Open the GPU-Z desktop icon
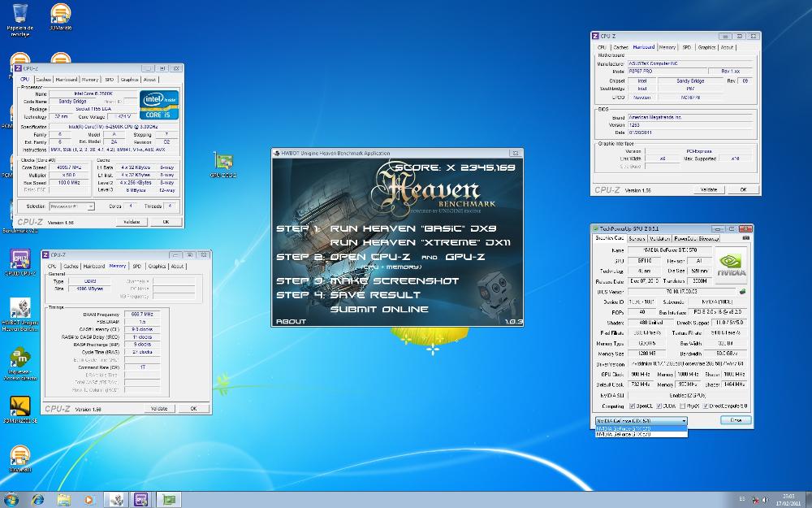This screenshot has width=812, height=508. tap(223, 165)
